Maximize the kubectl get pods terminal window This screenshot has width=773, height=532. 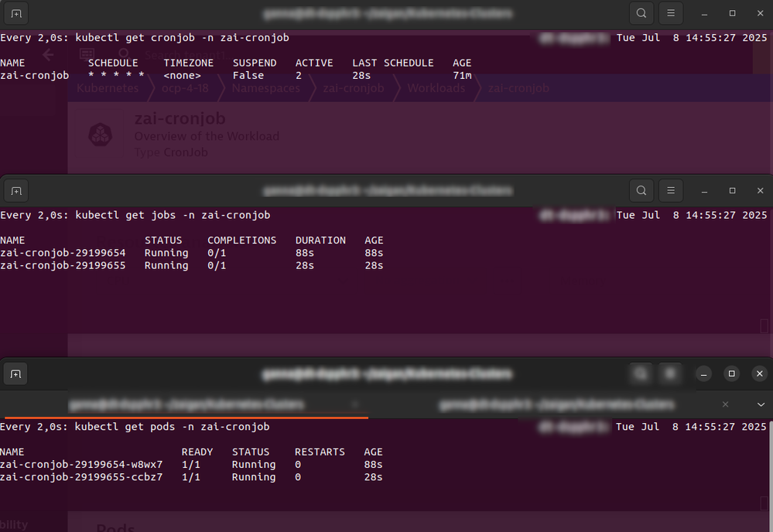tap(731, 374)
